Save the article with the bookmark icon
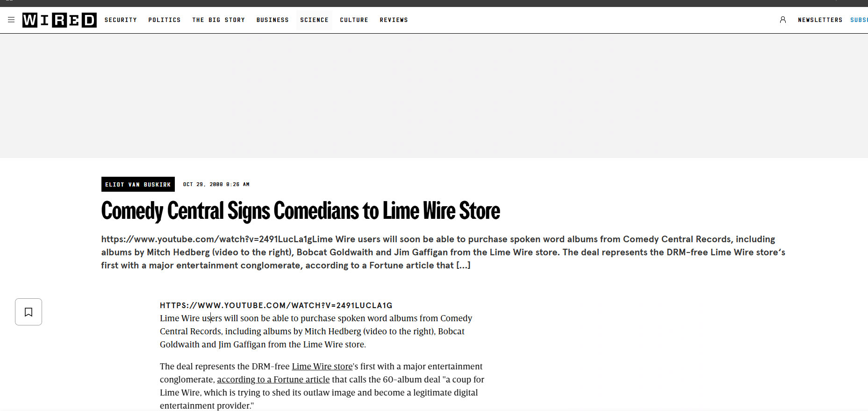 [29, 312]
